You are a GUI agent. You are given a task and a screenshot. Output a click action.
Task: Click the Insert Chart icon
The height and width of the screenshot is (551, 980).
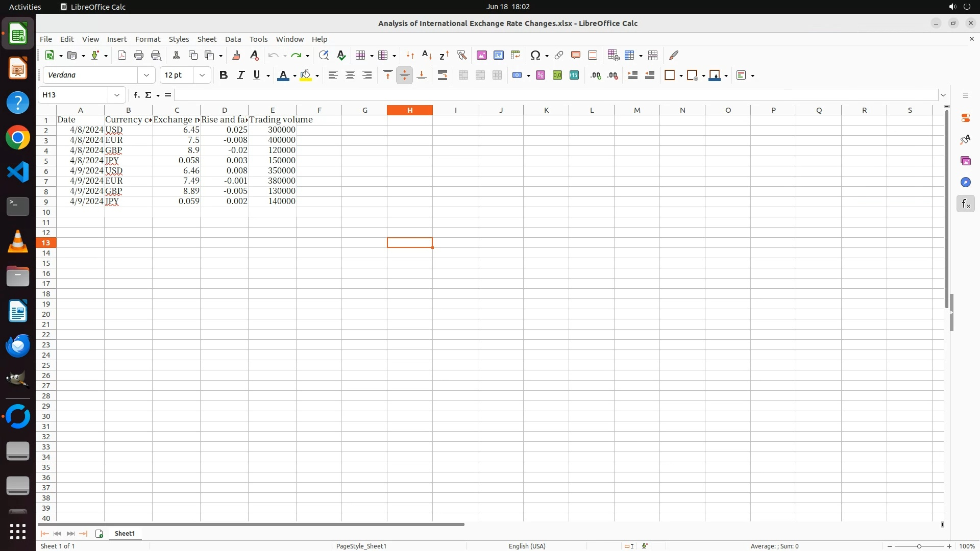[x=499, y=55]
